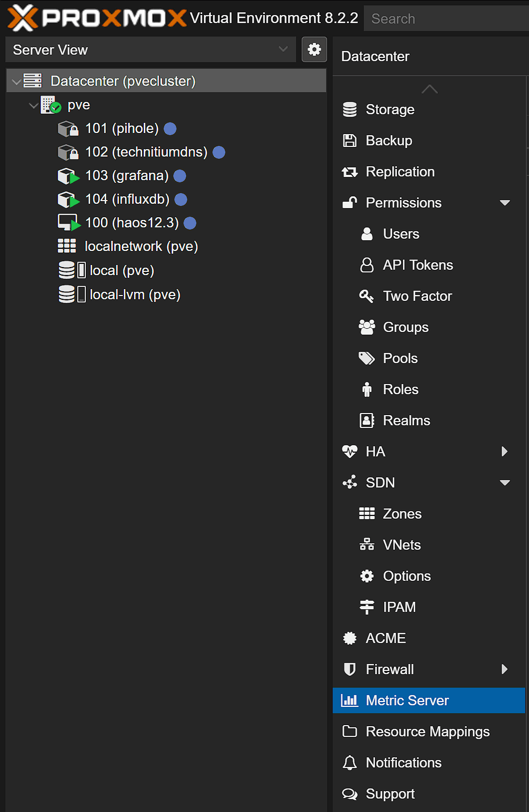The width and height of the screenshot is (529, 812).
Task: Open the Support menu item
Action: point(429,794)
